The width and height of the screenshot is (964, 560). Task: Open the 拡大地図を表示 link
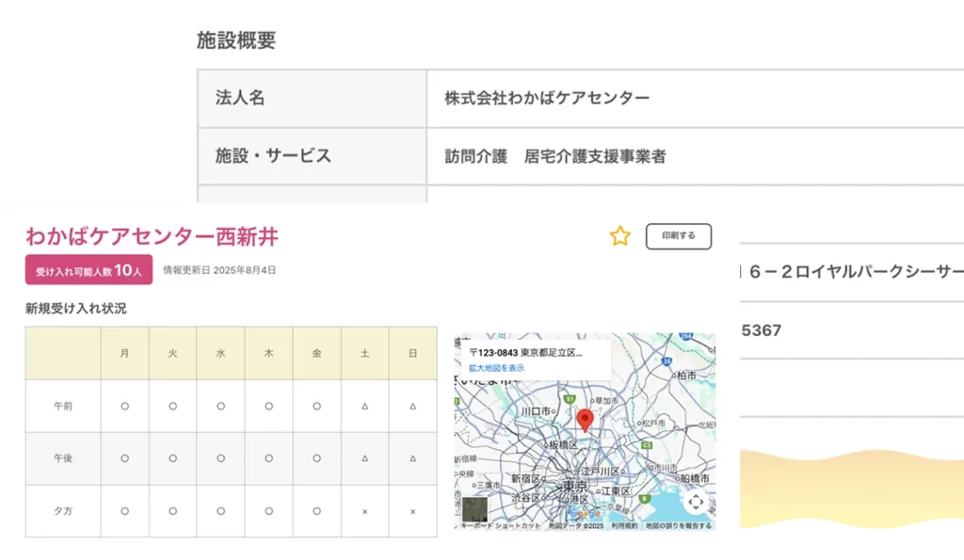[x=496, y=368]
